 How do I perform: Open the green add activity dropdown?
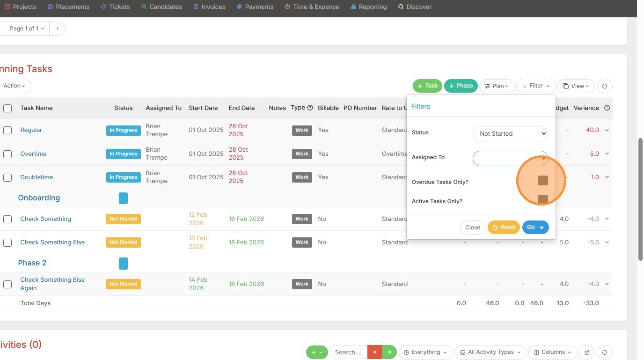click(x=317, y=352)
